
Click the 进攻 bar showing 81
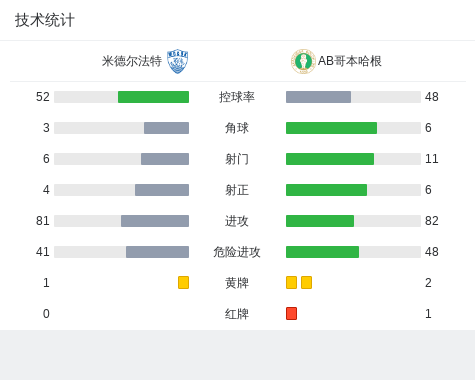point(155,221)
